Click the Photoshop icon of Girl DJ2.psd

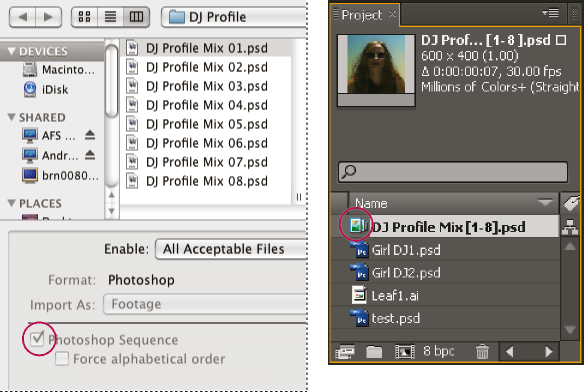point(359,272)
